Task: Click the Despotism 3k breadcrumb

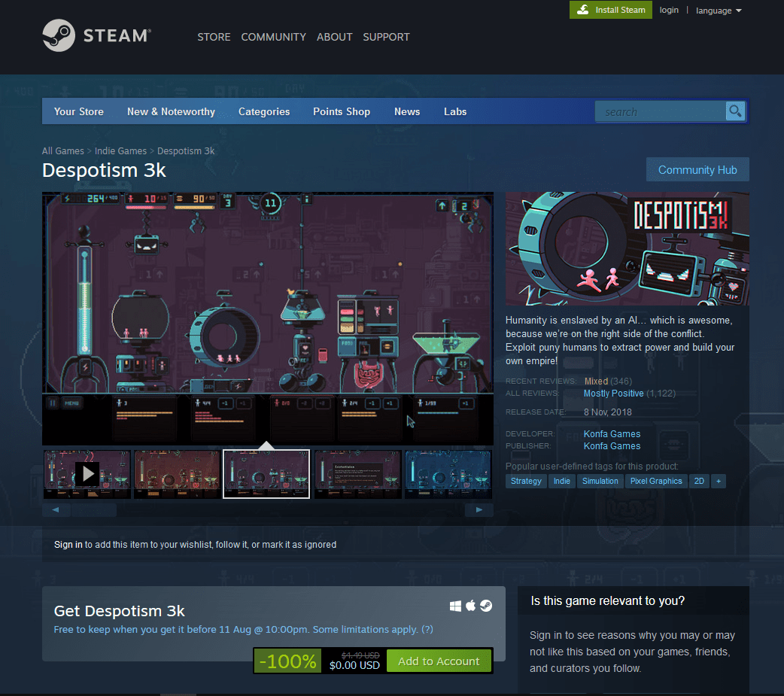Action: [186, 151]
